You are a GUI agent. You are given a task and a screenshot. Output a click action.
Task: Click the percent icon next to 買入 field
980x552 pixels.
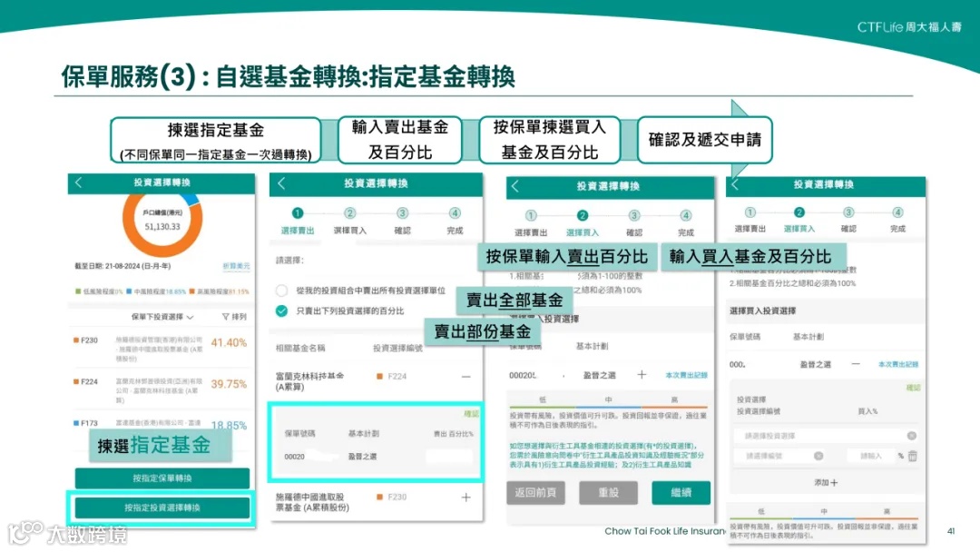pos(901,455)
